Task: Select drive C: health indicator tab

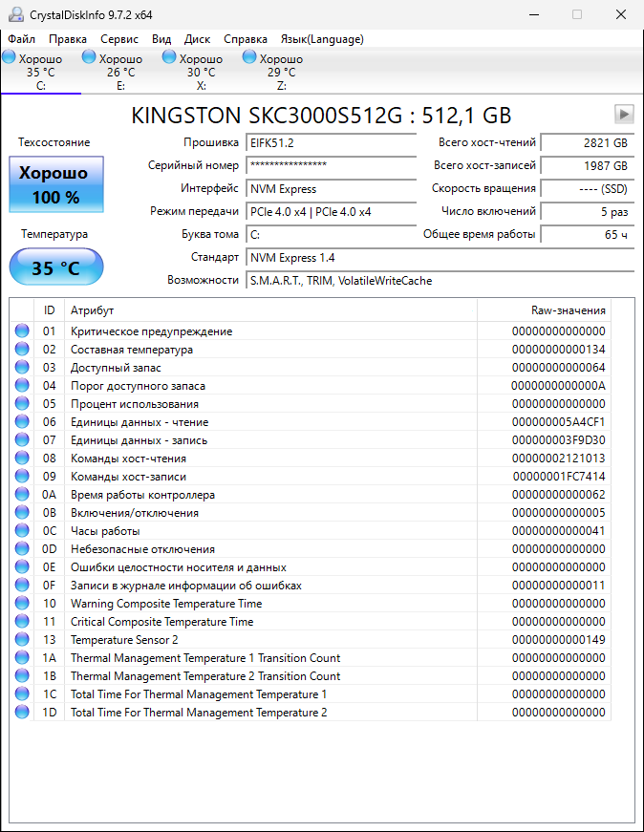Action: (41, 71)
